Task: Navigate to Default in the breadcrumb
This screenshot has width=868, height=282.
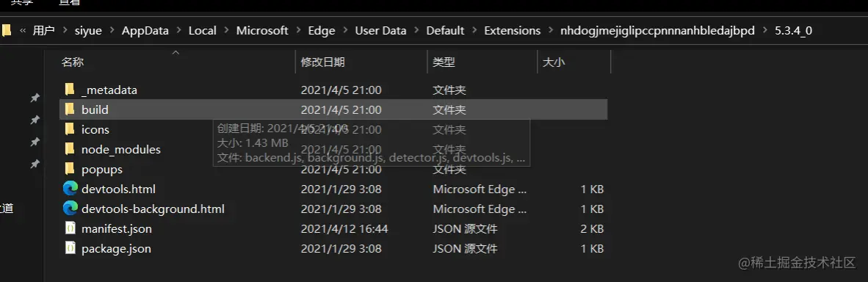Action: tap(445, 30)
